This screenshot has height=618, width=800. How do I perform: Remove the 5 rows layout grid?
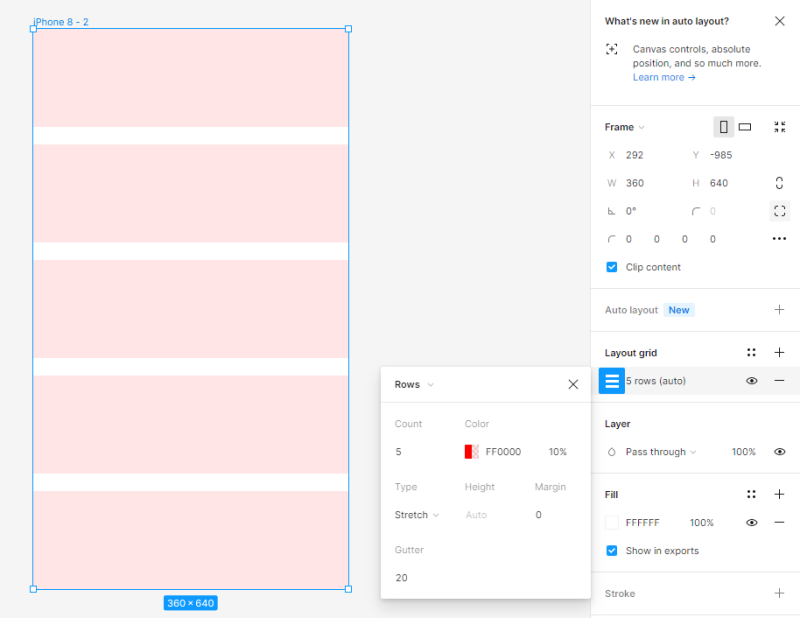click(x=779, y=381)
